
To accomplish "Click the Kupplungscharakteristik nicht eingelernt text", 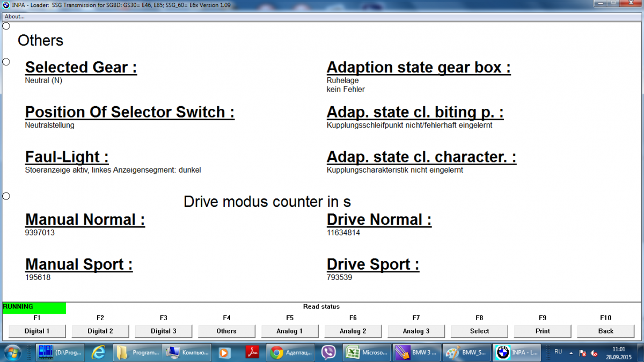I will 395,170.
